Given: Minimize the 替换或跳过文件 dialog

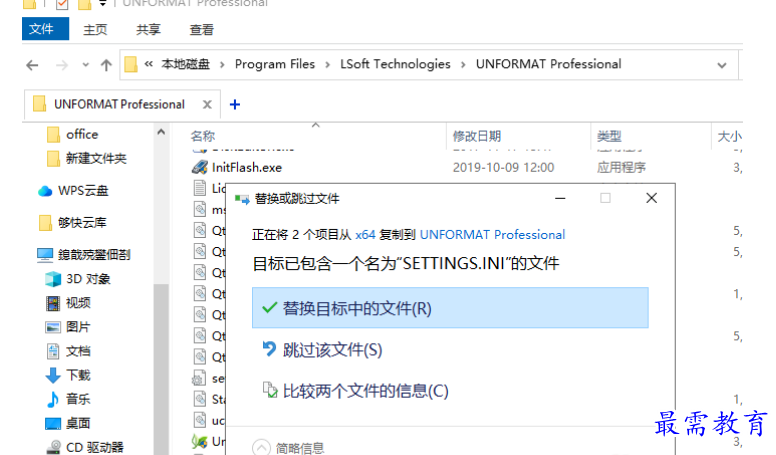Looking at the screenshot, I should pos(560,199).
